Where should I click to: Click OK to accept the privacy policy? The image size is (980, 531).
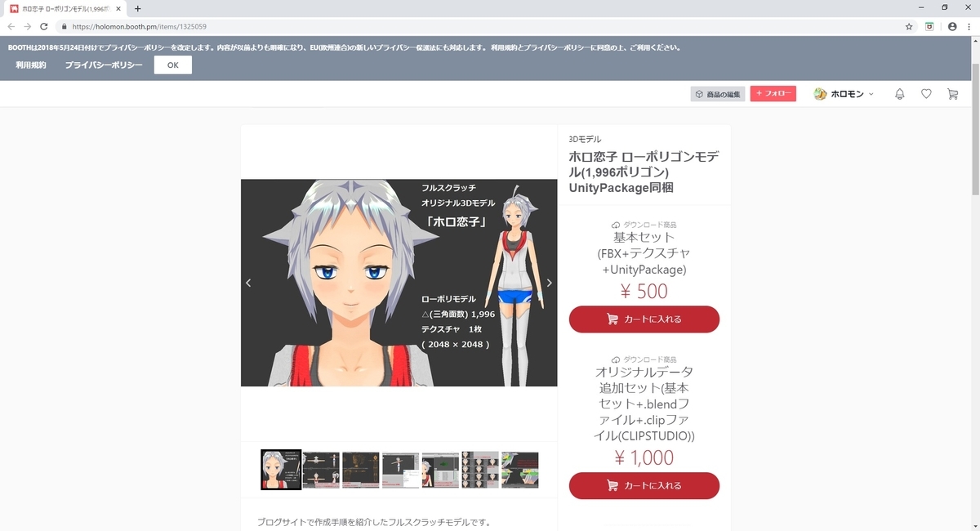[x=172, y=65]
